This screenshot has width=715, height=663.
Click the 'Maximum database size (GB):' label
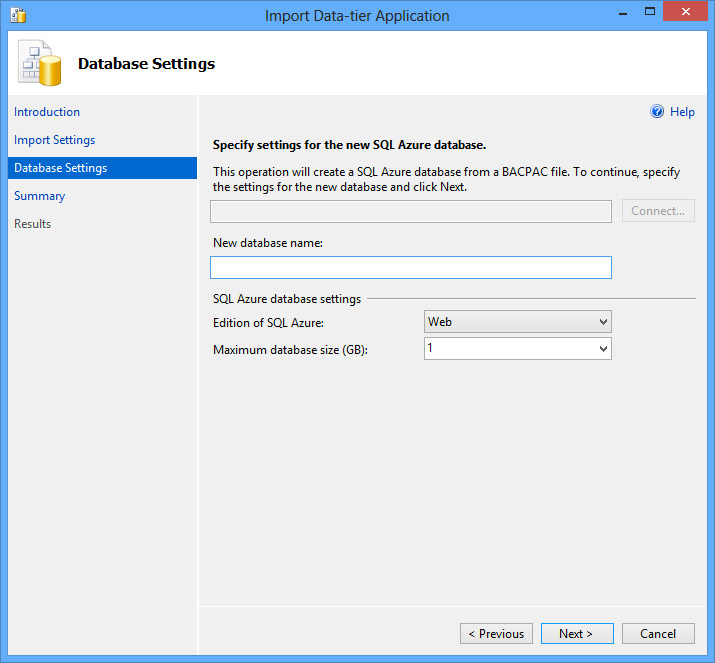pyautogui.click(x=290, y=350)
